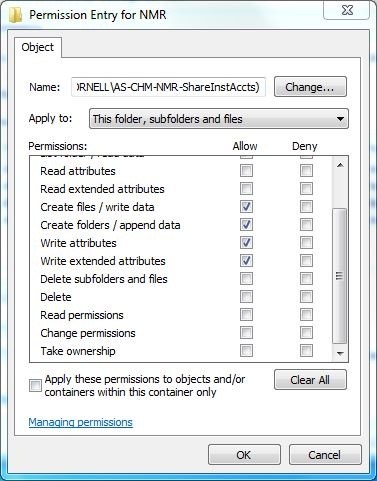Check Allow for Read permissions

(246, 315)
